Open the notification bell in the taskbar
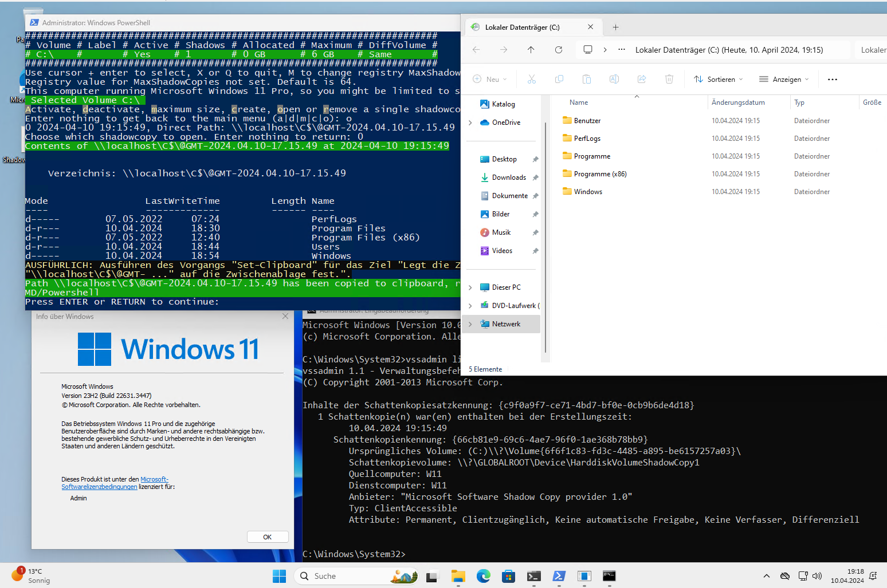887x588 pixels. coord(873,576)
